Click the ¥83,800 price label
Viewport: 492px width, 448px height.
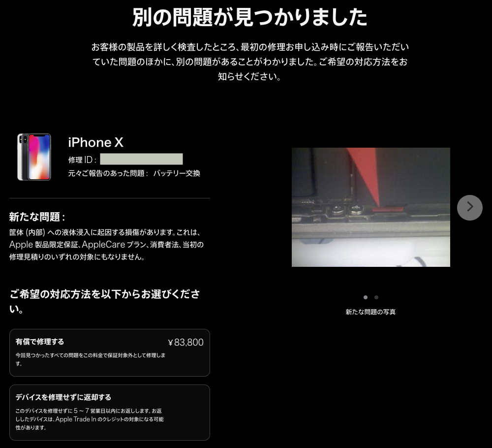click(185, 342)
